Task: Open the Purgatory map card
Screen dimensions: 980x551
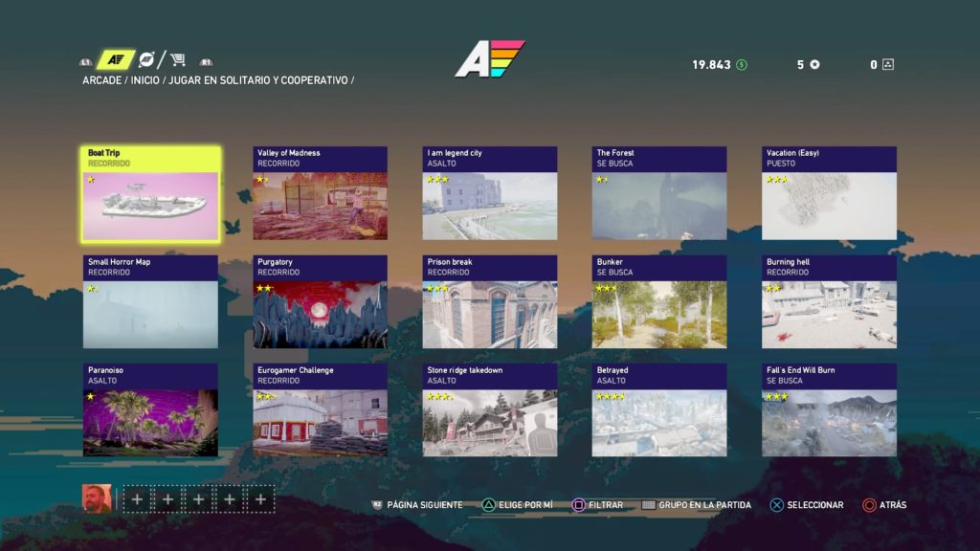Action: coord(320,301)
